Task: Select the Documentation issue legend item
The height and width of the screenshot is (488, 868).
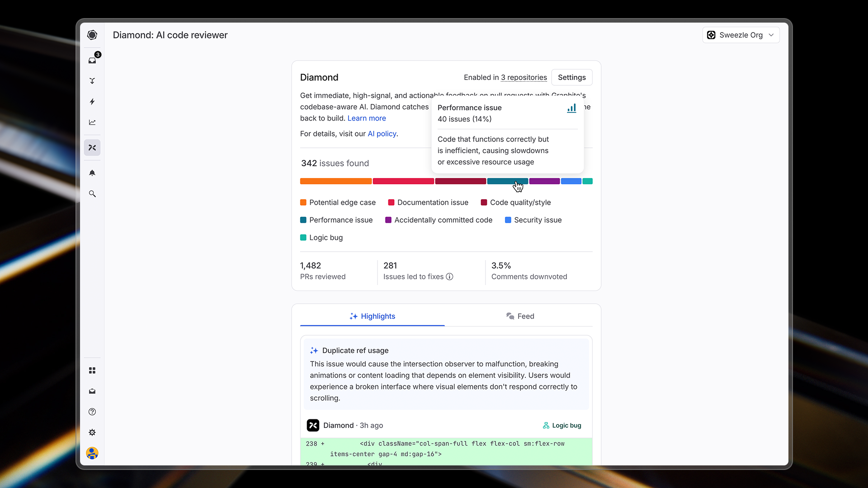Action: click(x=428, y=202)
